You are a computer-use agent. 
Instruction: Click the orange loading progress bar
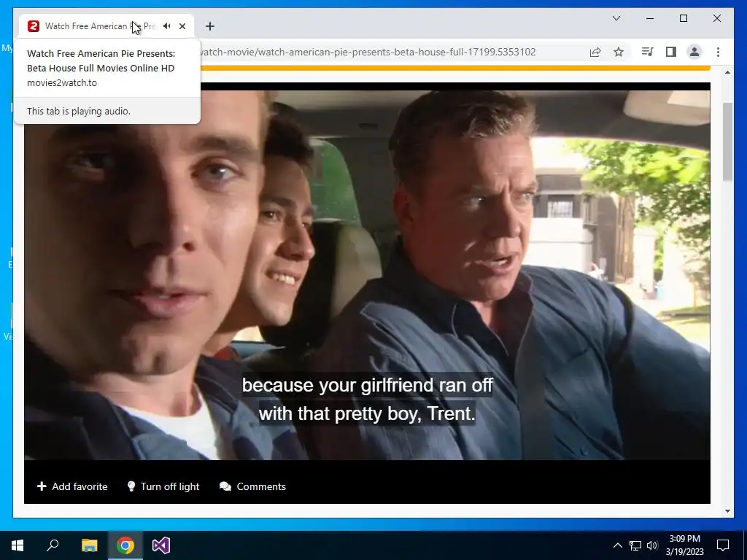(455, 68)
